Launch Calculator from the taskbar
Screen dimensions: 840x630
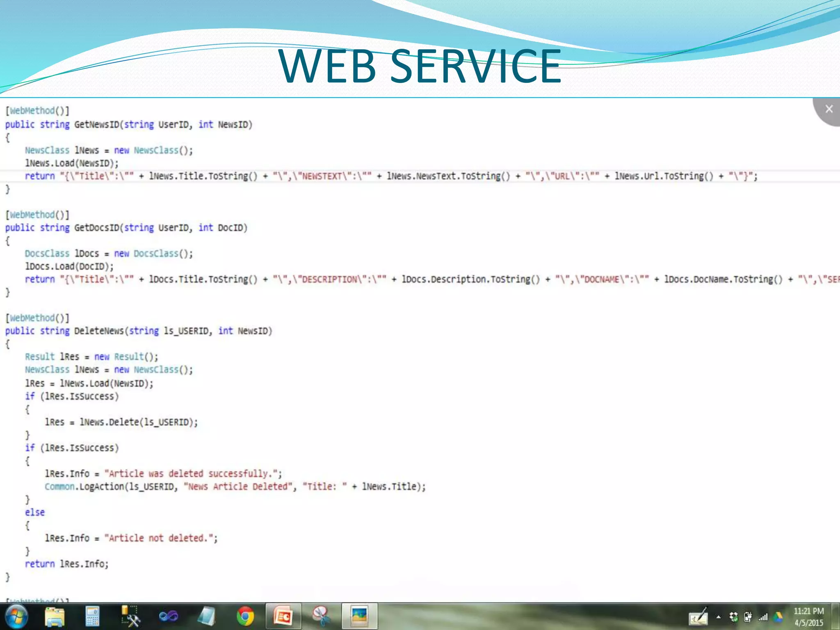coord(92,616)
